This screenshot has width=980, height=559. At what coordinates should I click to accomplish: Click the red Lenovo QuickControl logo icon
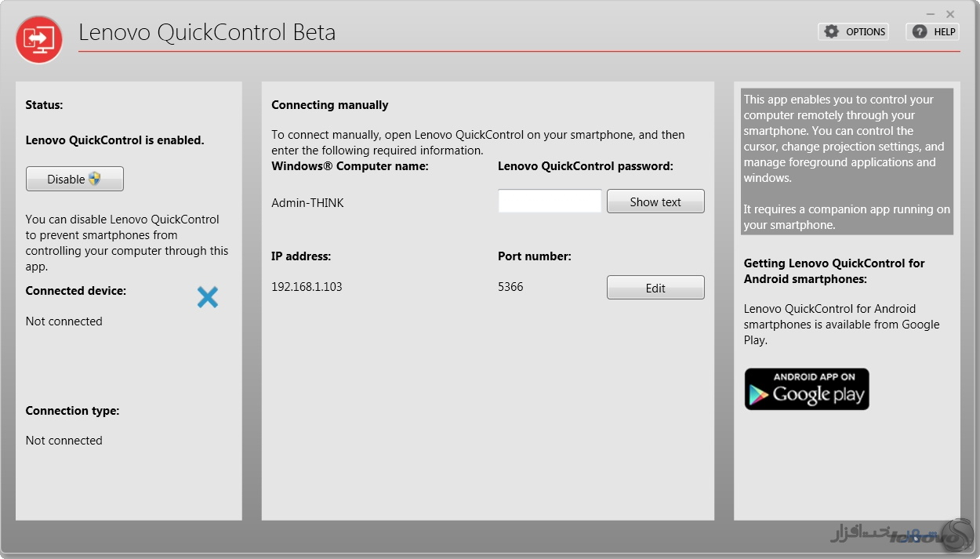tap(39, 39)
